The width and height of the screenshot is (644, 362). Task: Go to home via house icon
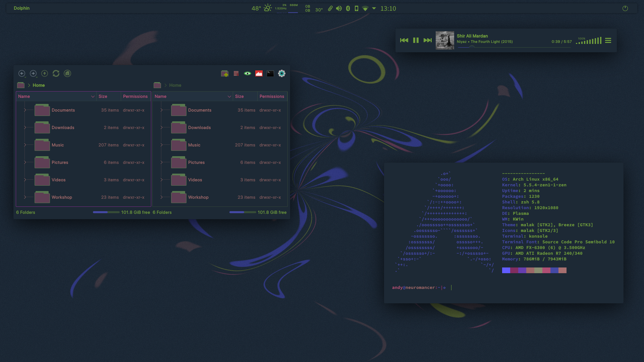[x=67, y=73]
